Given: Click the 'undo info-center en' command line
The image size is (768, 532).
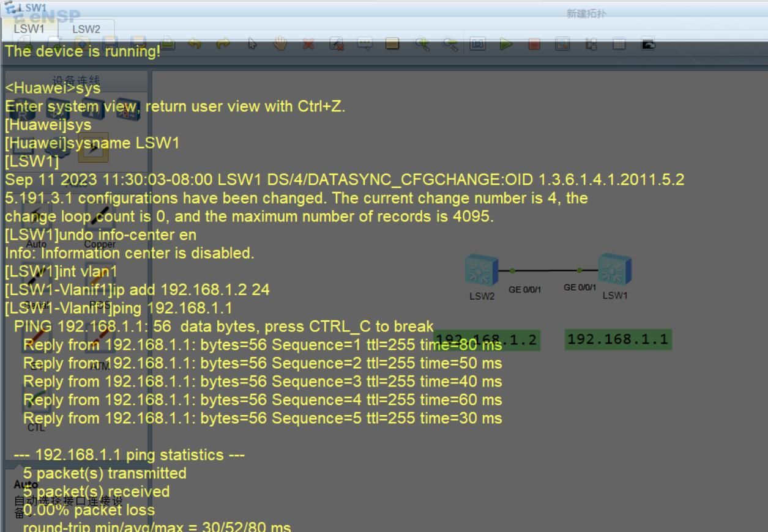Looking at the screenshot, I should pyautogui.click(x=101, y=235).
